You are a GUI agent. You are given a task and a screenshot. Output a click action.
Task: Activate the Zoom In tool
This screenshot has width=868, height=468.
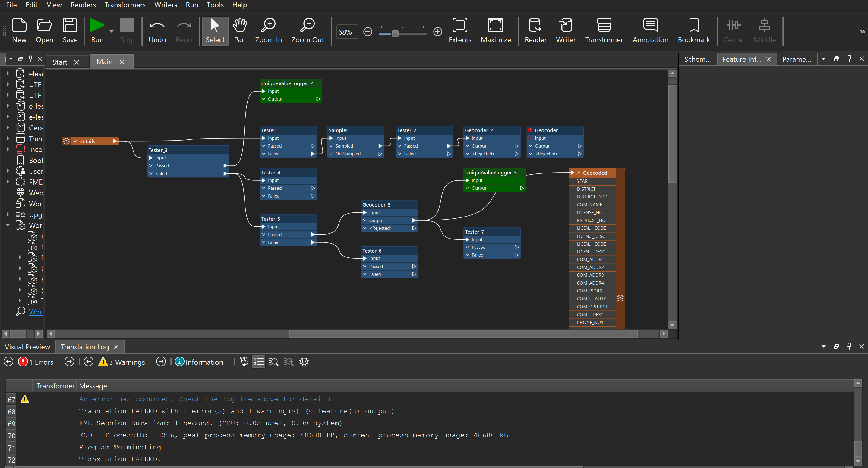tap(268, 30)
